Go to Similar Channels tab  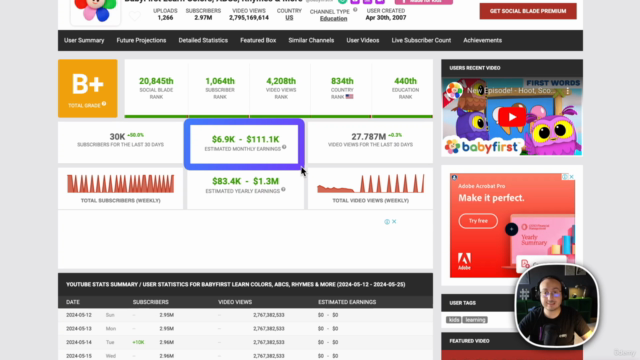311,40
